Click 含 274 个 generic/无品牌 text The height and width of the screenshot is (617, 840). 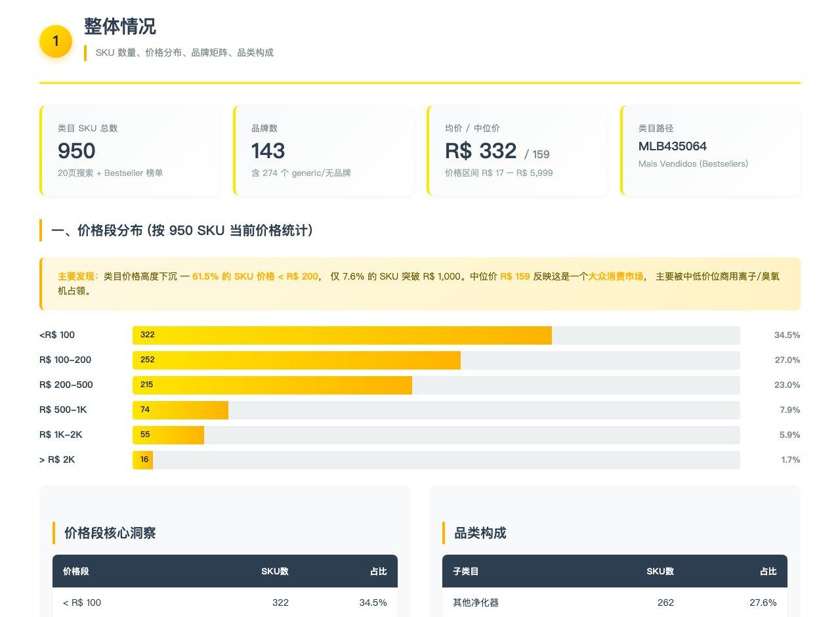click(301, 173)
